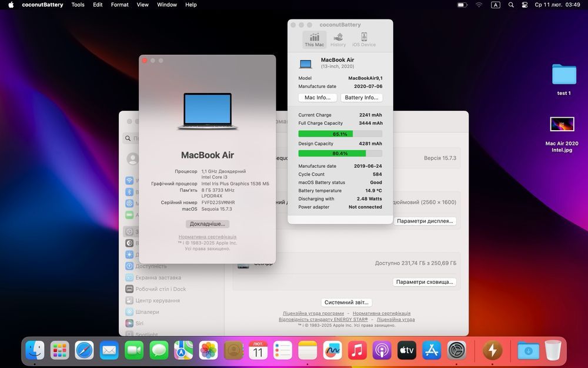
Task: Open the View menu
Action: tap(142, 5)
